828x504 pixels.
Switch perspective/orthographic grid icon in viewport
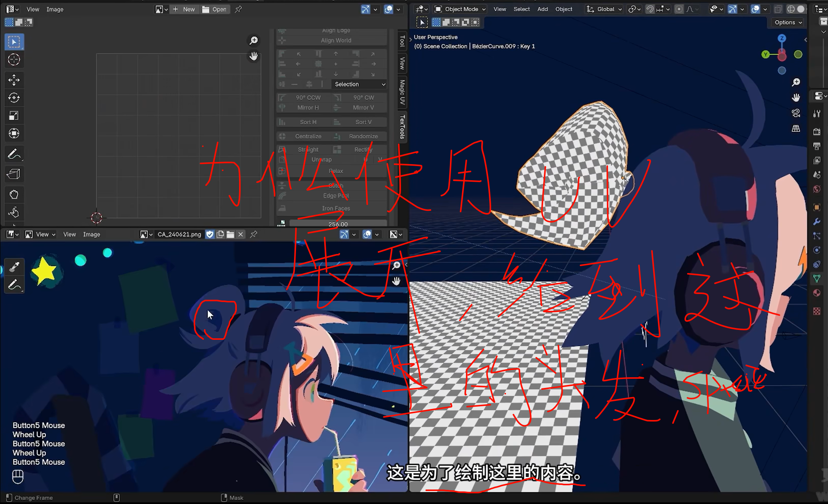coord(796,129)
